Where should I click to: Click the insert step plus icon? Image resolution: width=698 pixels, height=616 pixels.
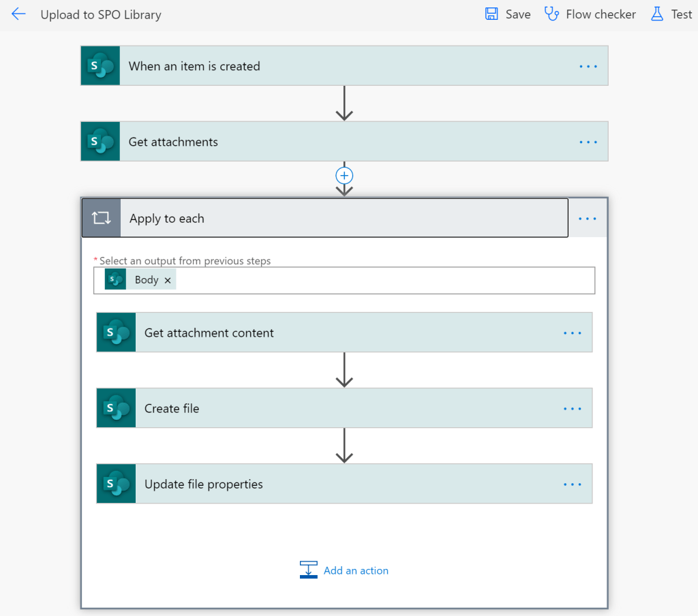point(344,175)
